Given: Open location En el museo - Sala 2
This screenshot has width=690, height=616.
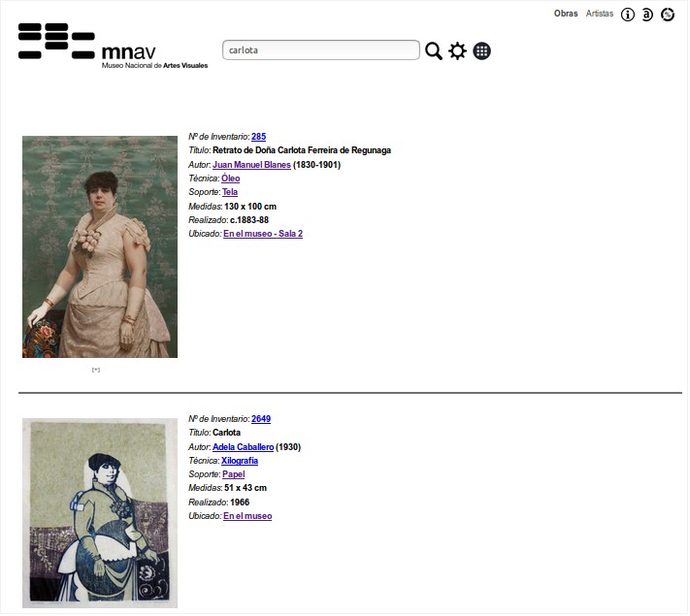Looking at the screenshot, I should click(263, 234).
